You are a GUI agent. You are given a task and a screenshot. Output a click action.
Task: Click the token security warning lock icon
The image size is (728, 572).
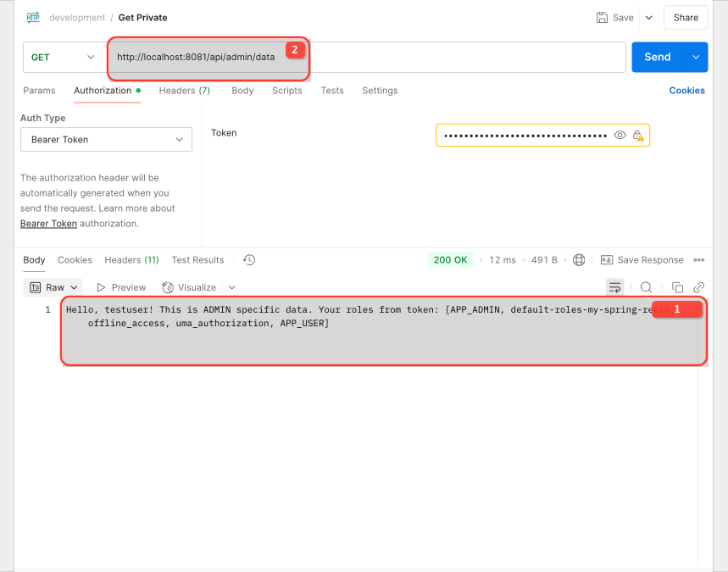point(637,135)
